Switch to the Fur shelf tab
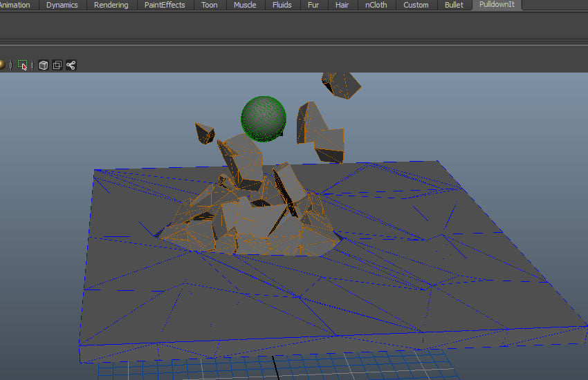This screenshot has width=588, height=380. (313, 5)
